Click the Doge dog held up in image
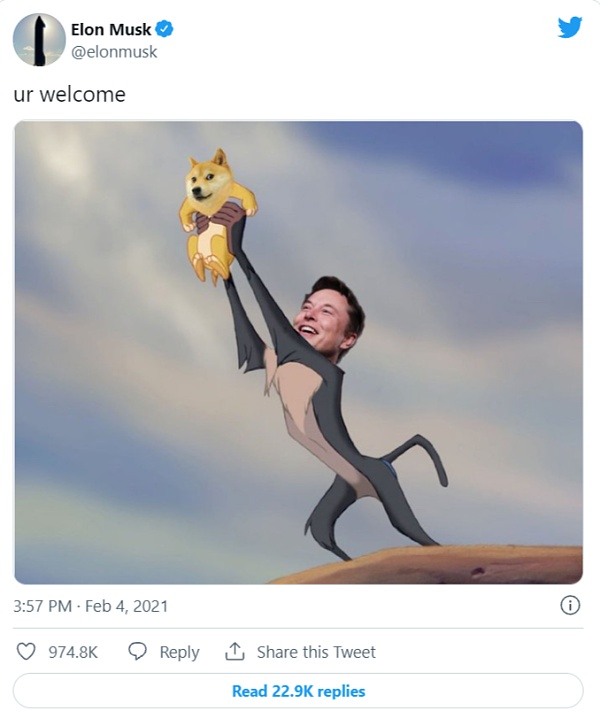 tap(217, 213)
